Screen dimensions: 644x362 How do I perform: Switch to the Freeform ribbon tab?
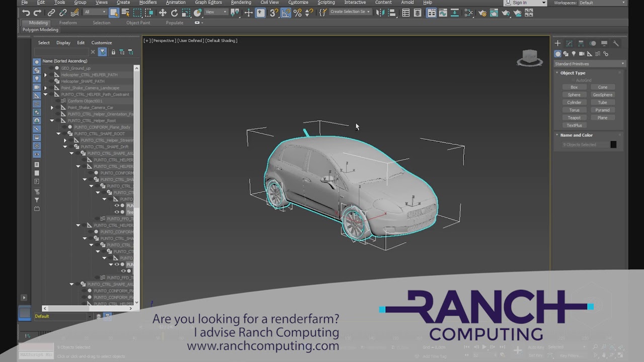(x=68, y=23)
